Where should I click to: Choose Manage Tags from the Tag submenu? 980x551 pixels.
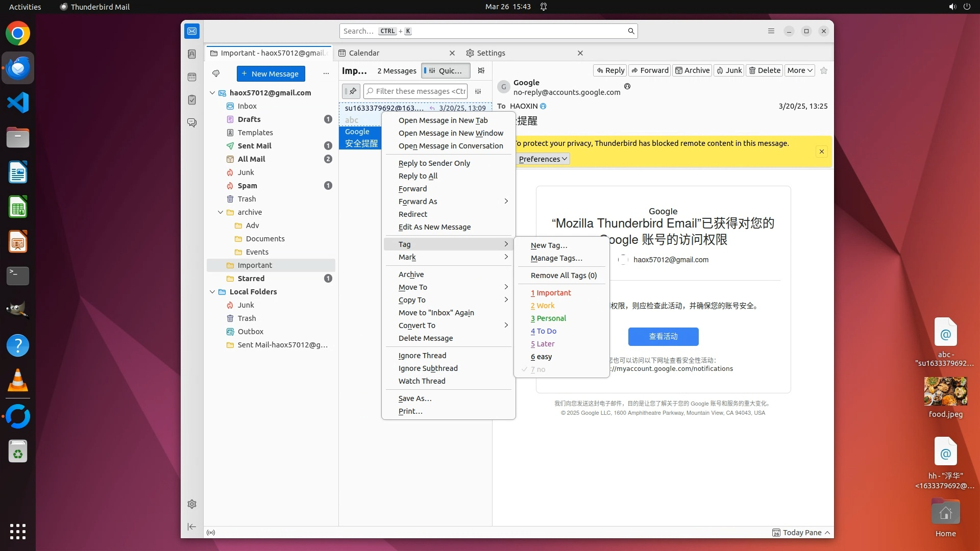click(x=556, y=258)
